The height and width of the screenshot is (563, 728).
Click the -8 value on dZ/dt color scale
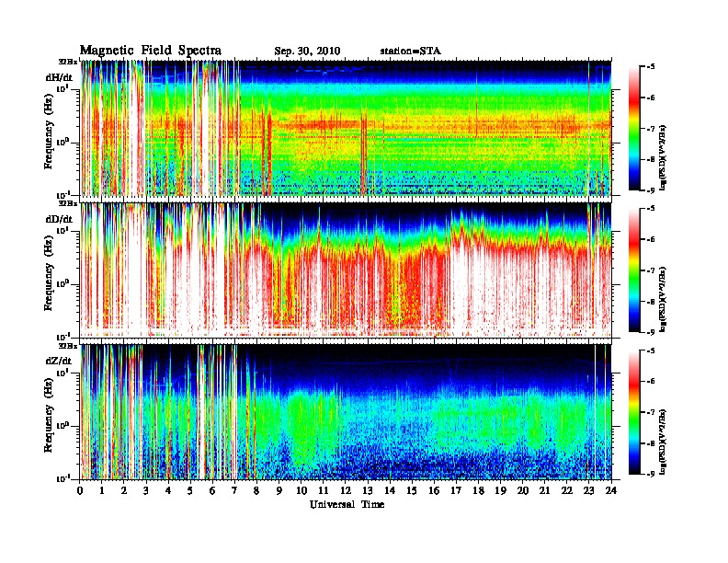coord(650,443)
